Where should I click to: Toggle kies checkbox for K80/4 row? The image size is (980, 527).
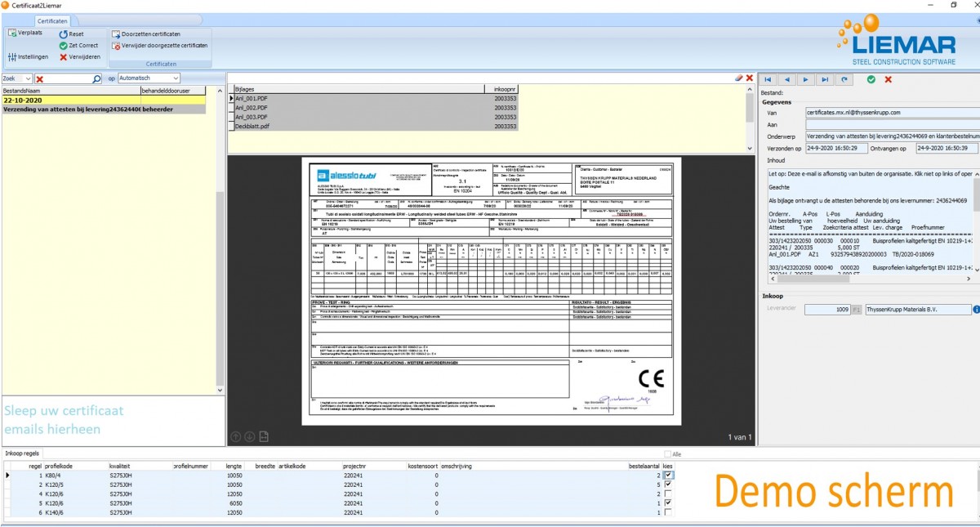670,475
